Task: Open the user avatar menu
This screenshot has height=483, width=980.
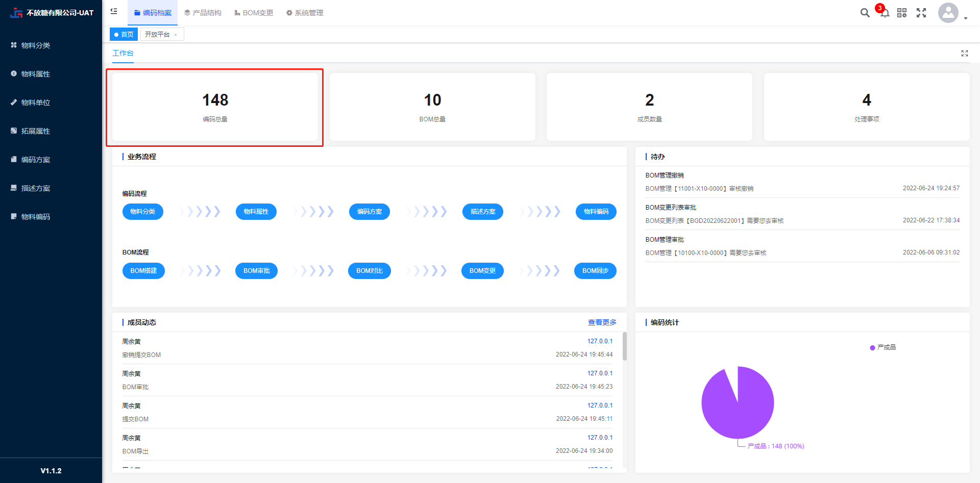Action: 948,13
